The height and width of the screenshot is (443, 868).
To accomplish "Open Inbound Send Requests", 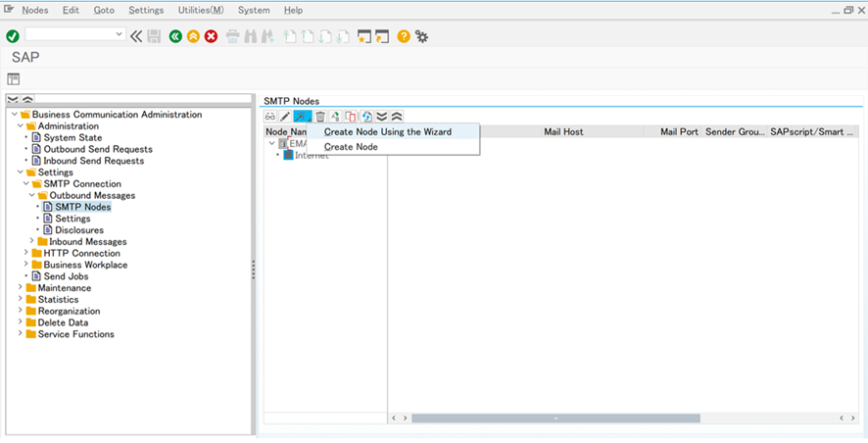I will (93, 161).
